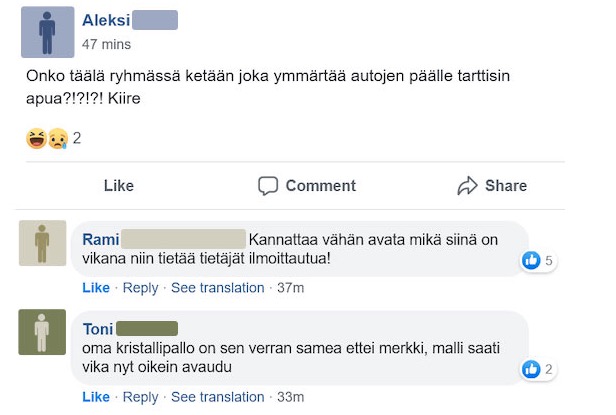The width and height of the screenshot is (616, 415).
Task: Reply to Toni's comment
Action: 140,397
